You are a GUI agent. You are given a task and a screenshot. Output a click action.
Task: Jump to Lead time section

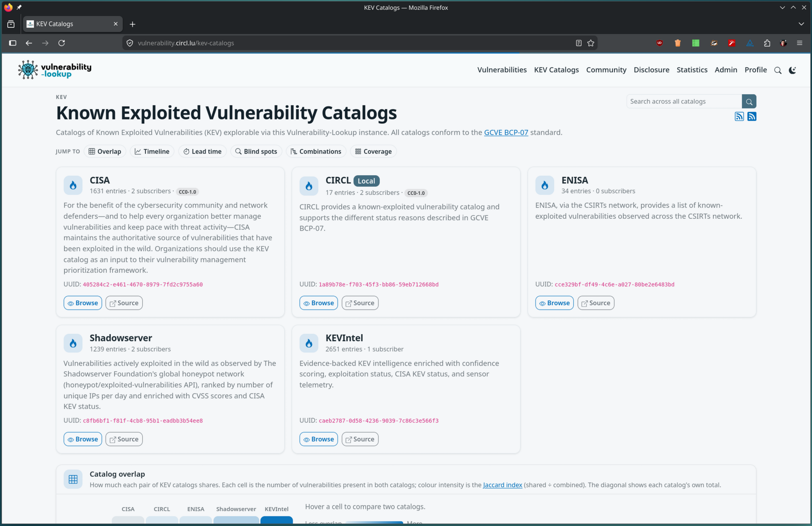[x=203, y=151]
